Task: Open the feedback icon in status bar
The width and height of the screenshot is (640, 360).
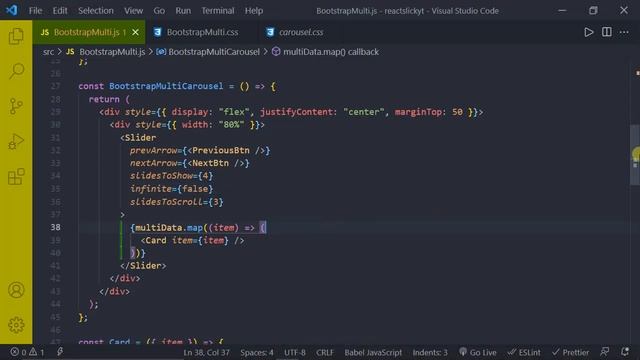Action: click(x=605, y=352)
